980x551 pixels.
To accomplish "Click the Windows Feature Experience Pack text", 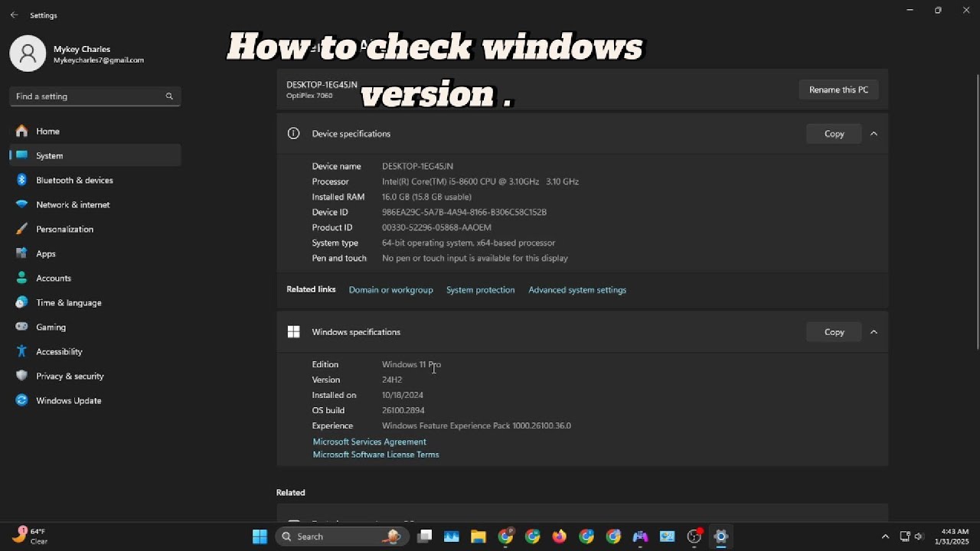I will (x=476, y=425).
